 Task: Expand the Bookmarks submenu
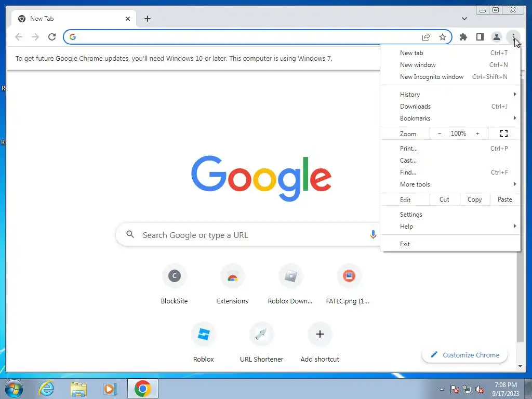point(450,118)
